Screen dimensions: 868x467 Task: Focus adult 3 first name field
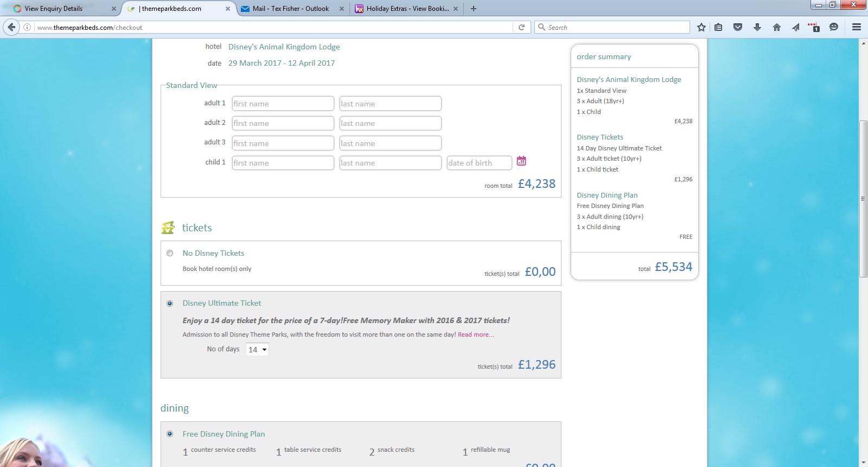(x=283, y=143)
